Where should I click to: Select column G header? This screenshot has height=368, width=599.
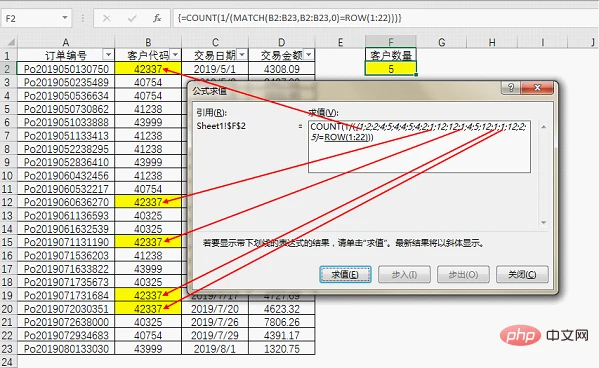coord(442,42)
